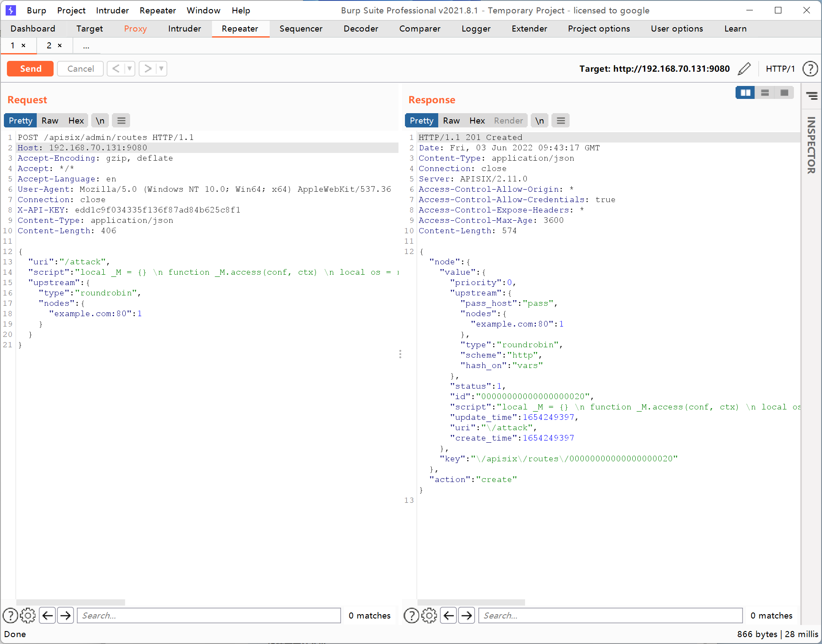The width and height of the screenshot is (822, 644).
Task: Open the User options tab
Action: pos(677,29)
